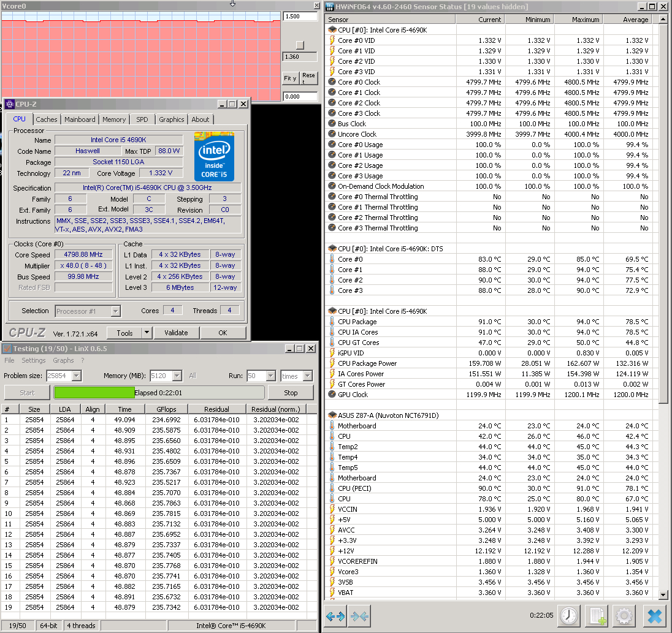Screen dimensions: 672x633
Task: Open the Tools dropdown arrow in CPU-Z
Action: tap(147, 332)
